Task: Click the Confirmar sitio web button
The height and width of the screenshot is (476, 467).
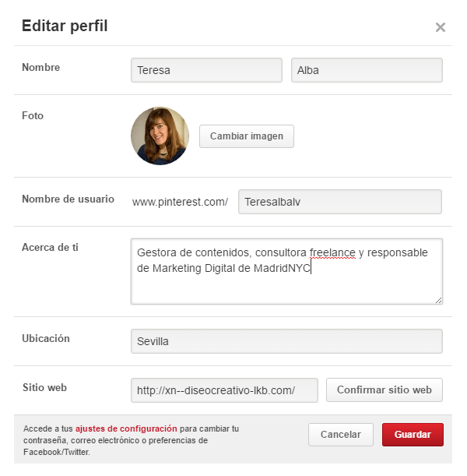Action: point(384,390)
